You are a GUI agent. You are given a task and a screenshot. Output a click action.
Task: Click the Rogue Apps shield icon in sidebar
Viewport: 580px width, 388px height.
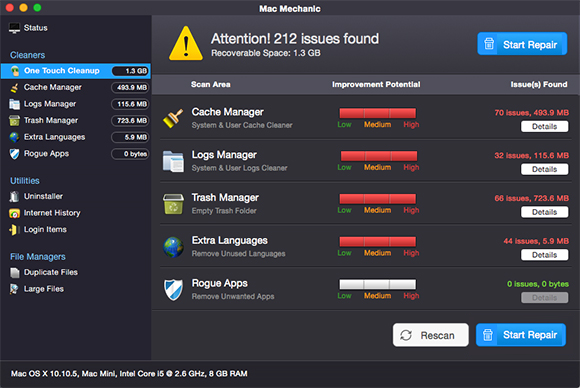coord(14,154)
